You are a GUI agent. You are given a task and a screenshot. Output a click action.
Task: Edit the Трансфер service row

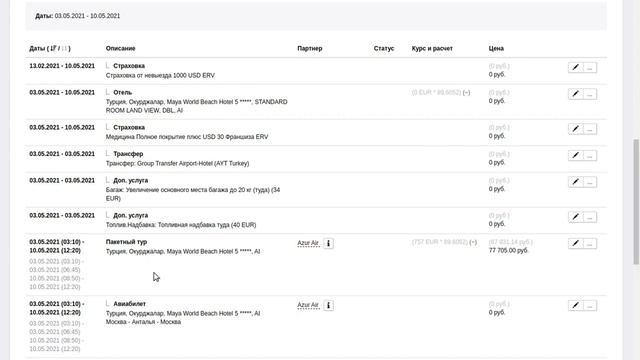pos(576,156)
